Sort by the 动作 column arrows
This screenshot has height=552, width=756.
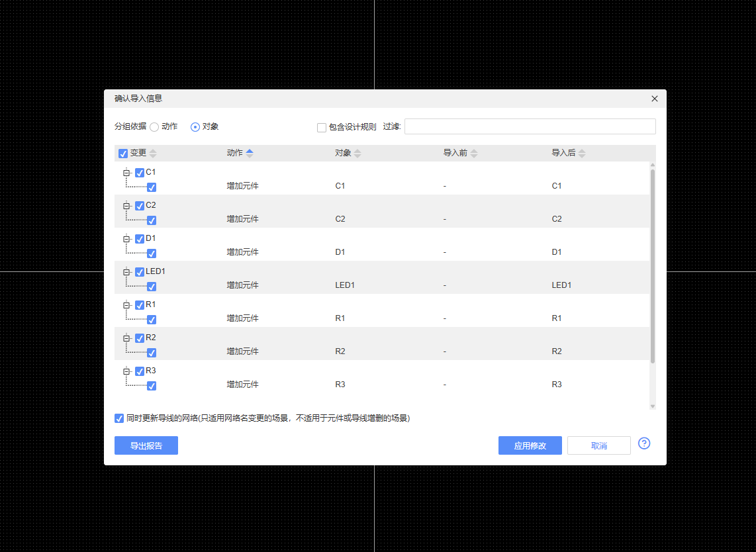pyautogui.click(x=250, y=154)
